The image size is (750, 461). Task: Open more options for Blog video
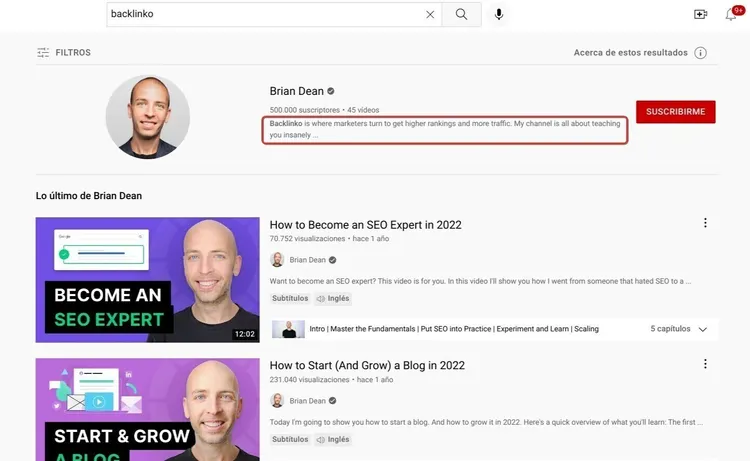pyautogui.click(x=705, y=364)
